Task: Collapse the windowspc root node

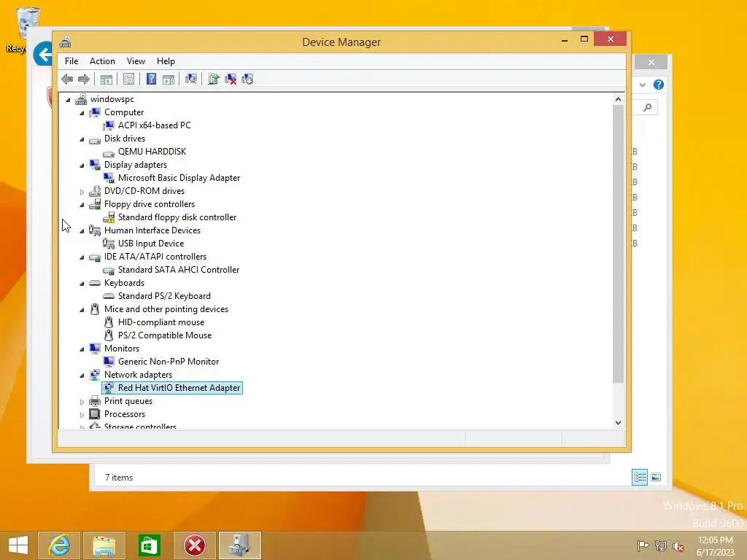Action: (x=68, y=99)
